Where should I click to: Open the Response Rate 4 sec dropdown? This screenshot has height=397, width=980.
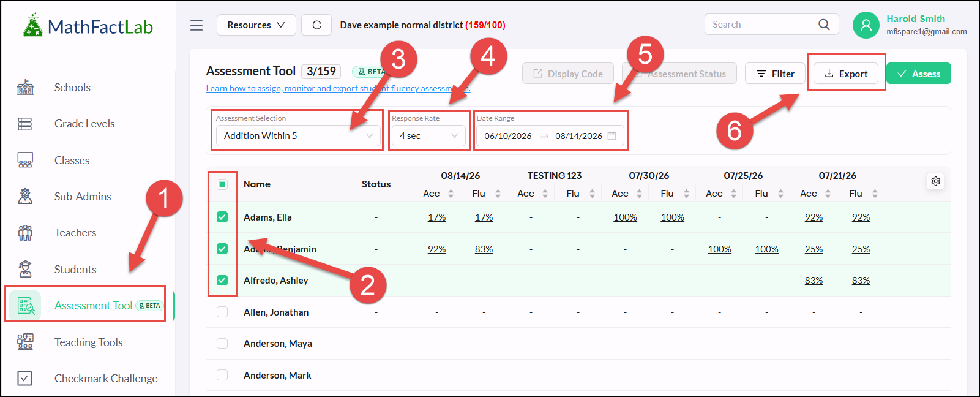pyautogui.click(x=428, y=136)
